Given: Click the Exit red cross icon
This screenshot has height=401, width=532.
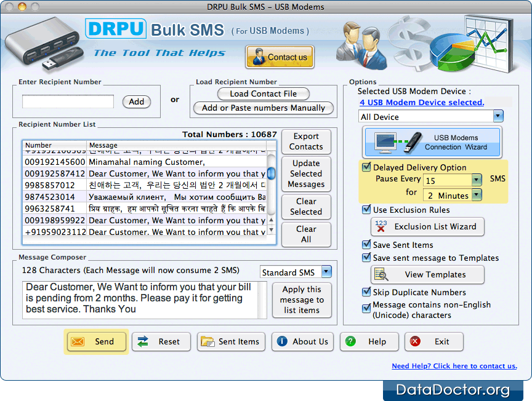Looking at the screenshot, I should [415, 341].
